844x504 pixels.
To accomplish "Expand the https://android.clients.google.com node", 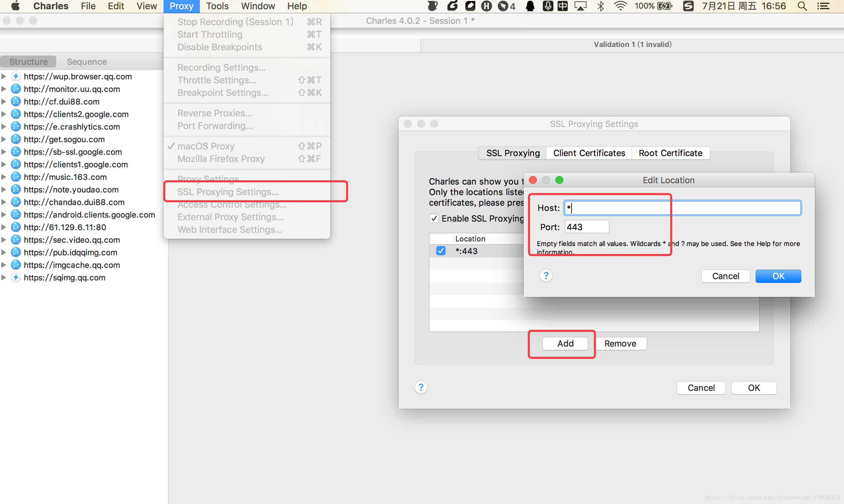I will click(4, 215).
